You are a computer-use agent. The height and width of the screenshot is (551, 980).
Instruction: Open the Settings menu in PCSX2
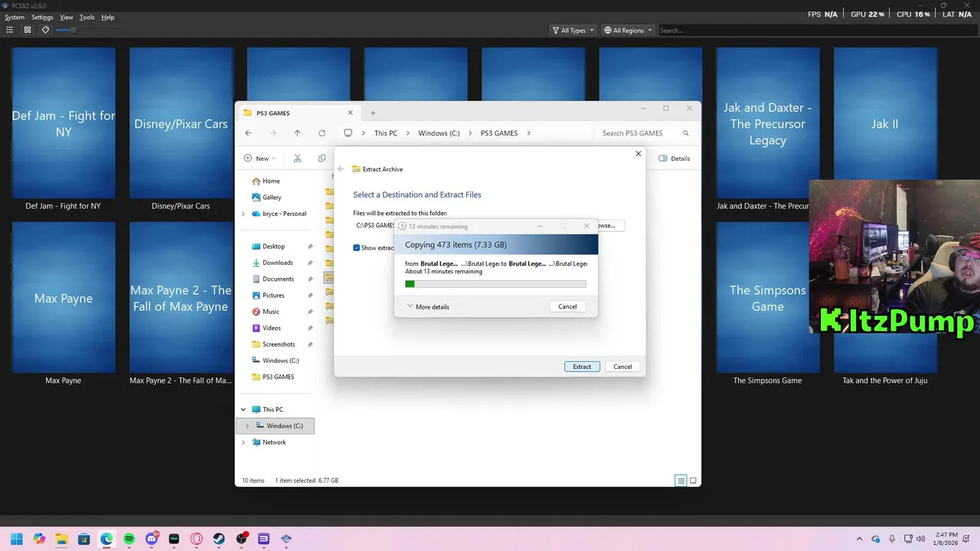pyautogui.click(x=42, y=17)
